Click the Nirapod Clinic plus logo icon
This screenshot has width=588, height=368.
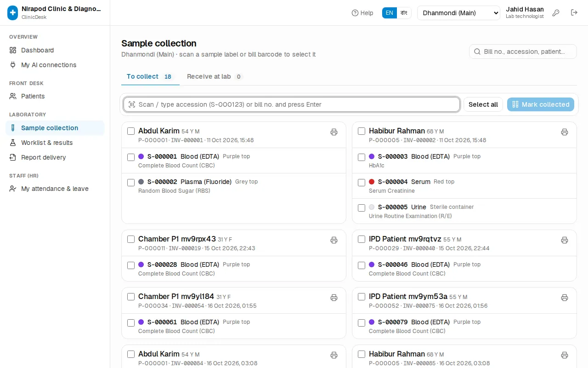pos(13,13)
